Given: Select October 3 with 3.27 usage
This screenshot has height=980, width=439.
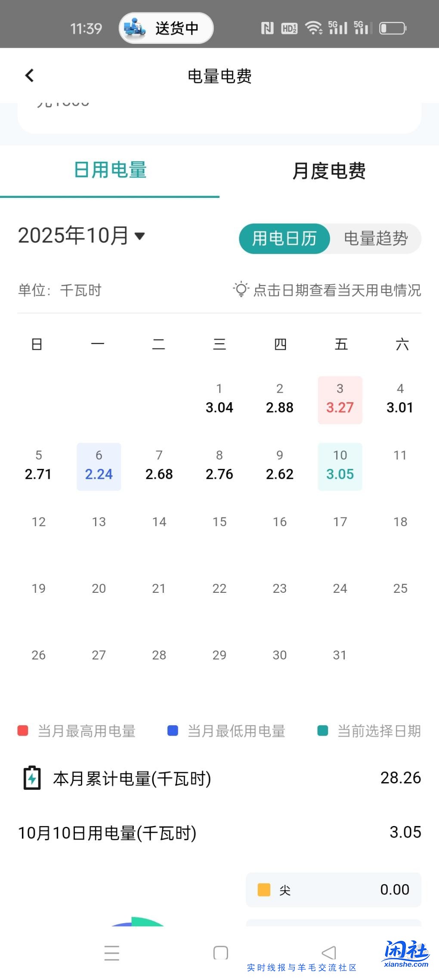Looking at the screenshot, I should pos(340,400).
